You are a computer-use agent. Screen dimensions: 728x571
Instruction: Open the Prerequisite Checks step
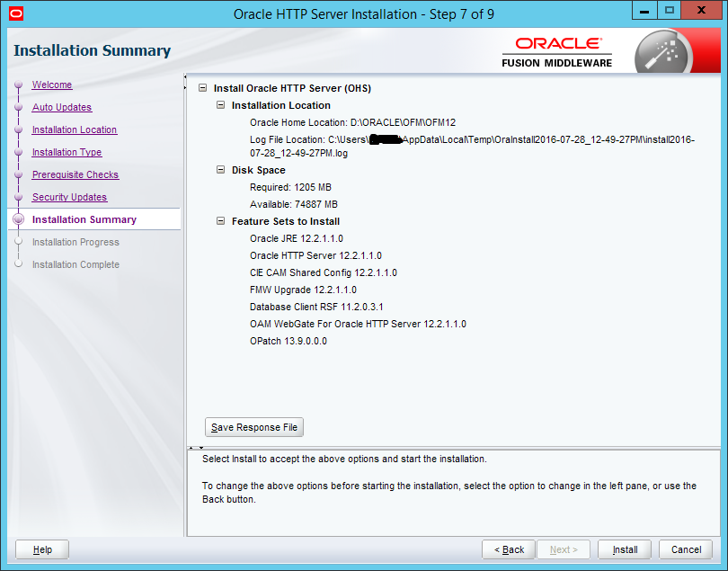pos(75,175)
